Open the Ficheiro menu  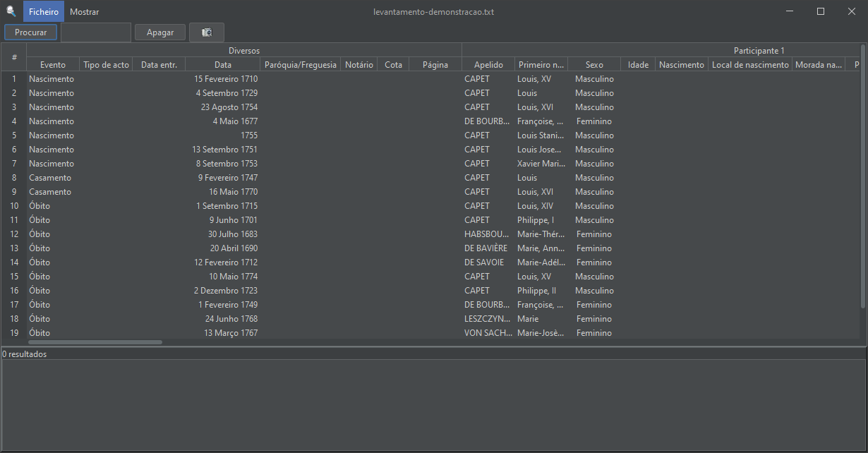click(43, 11)
